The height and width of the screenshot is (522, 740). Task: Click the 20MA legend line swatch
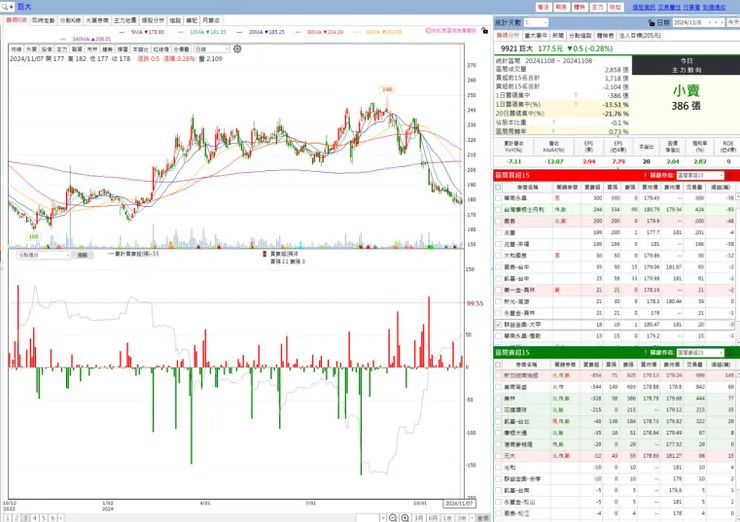(x=240, y=32)
